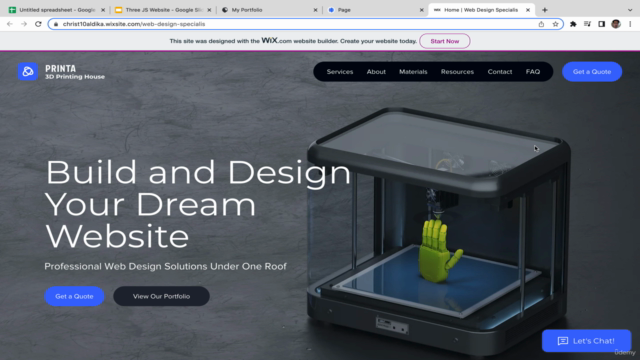Go back with the browser back arrow

[x=10, y=24]
